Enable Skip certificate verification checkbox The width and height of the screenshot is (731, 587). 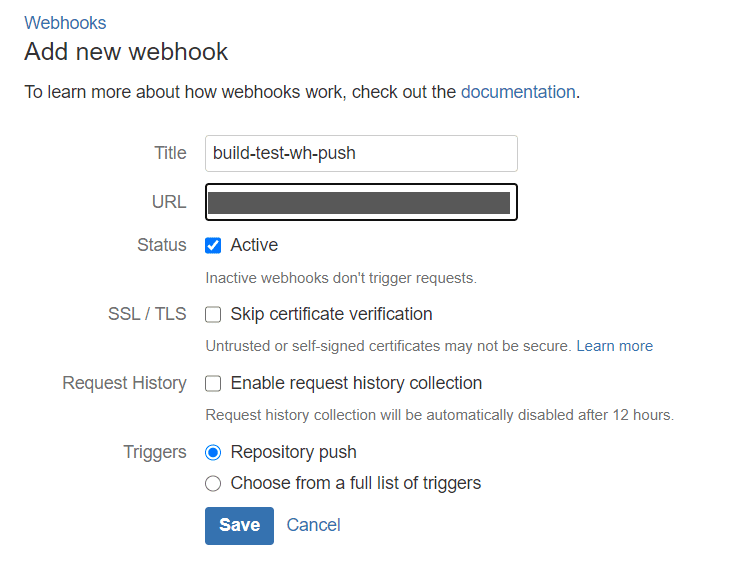213,315
